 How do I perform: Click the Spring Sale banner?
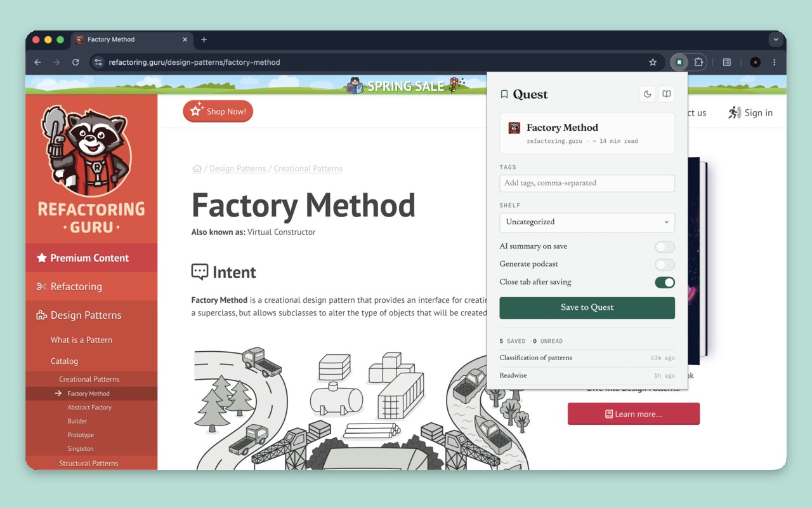point(406,85)
